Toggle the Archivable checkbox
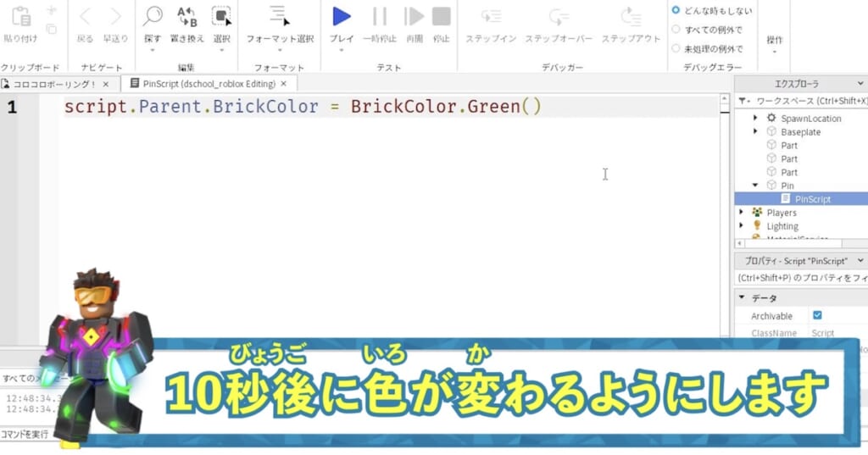Screen dimensions: 868x455 [x=817, y=315]
